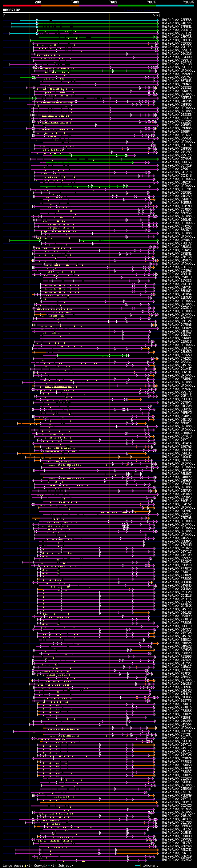Select the UniRef100_B9RUF0 hit
This screenshot has height=868, width=197.
click(176, 200)
